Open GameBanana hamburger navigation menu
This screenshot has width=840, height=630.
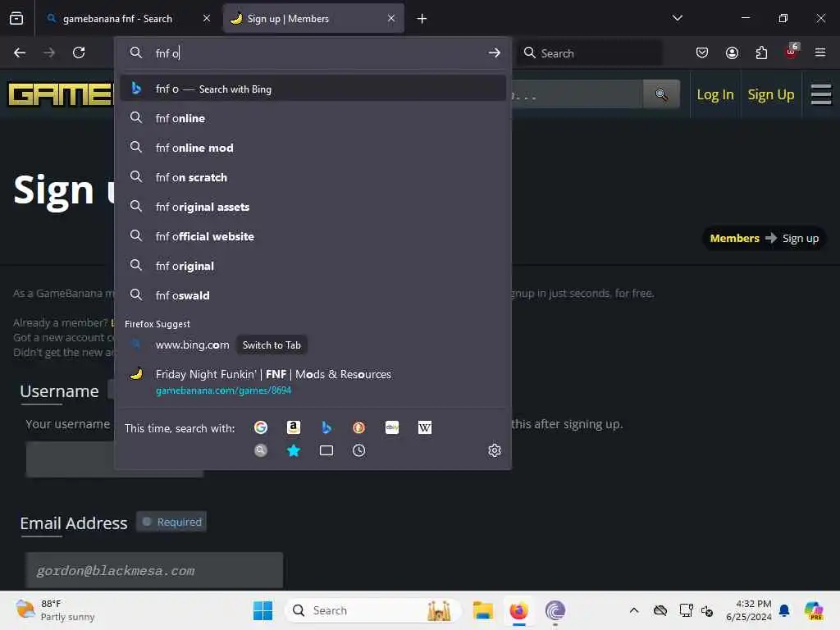820,95
